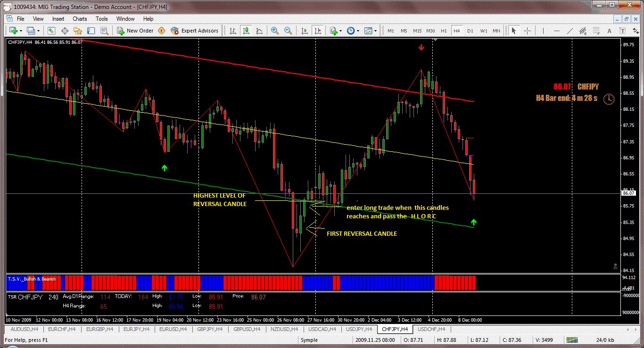The height and width of the screenshot is (348, 644).
Task: Select the vertical line drawing tool
Action: (543, 31)
